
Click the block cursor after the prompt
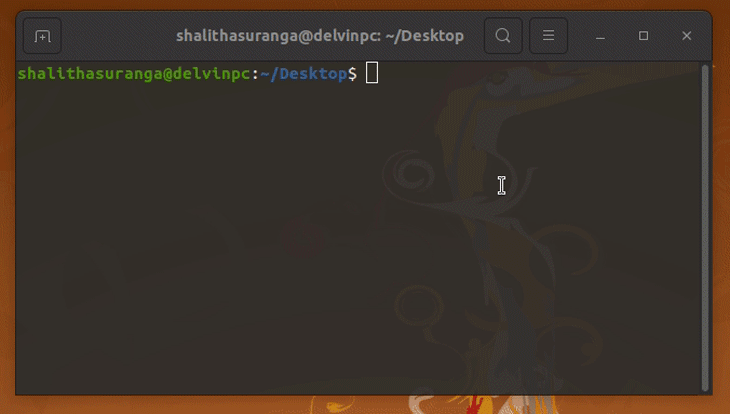tap(372, 73)
